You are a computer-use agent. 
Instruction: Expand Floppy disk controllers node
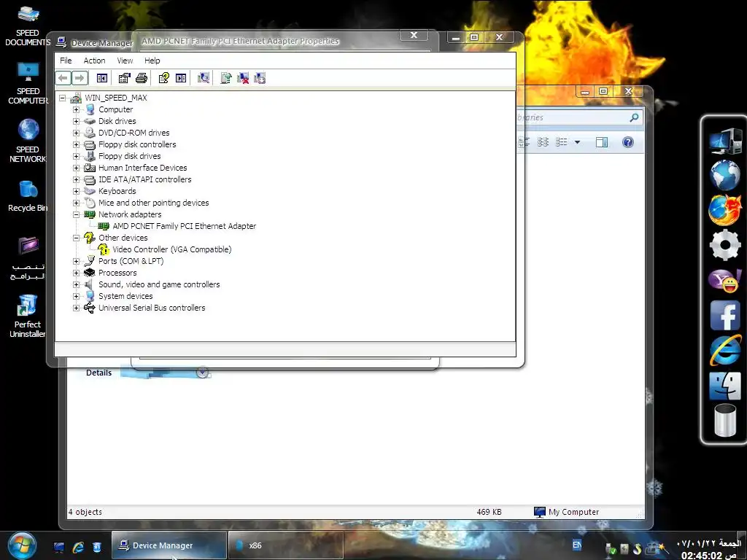(x=76, y=144)
